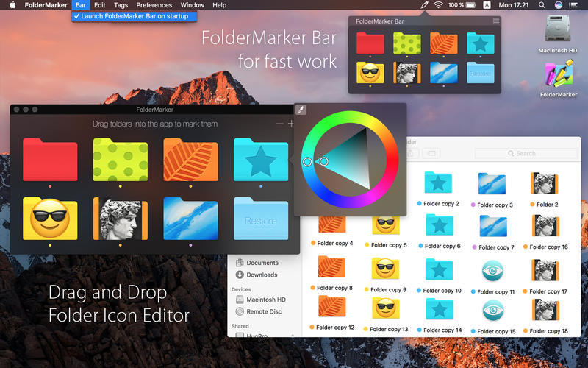This screenshot has width=588, height=368.
Task: Pick the polka-dot folder in FolderMarker Bar popup
Action: click(x=407, y=43)
